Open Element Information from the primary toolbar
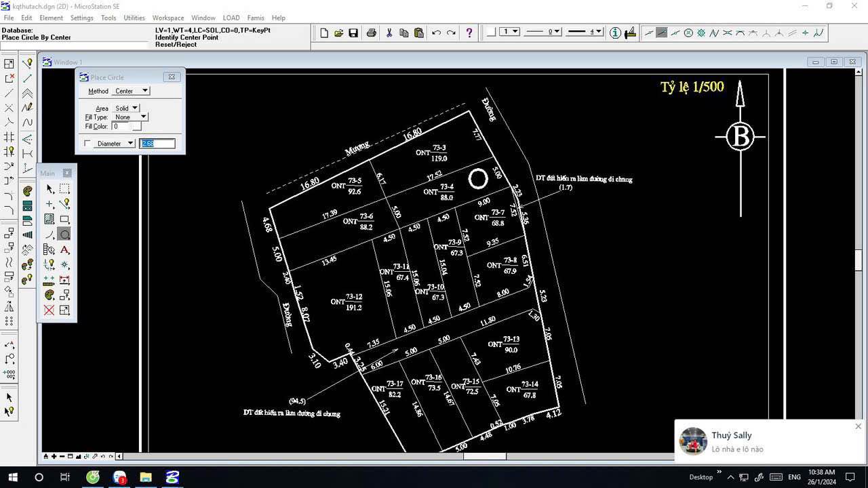This screenshot has height=488, width=868. (x=614, y=33)
